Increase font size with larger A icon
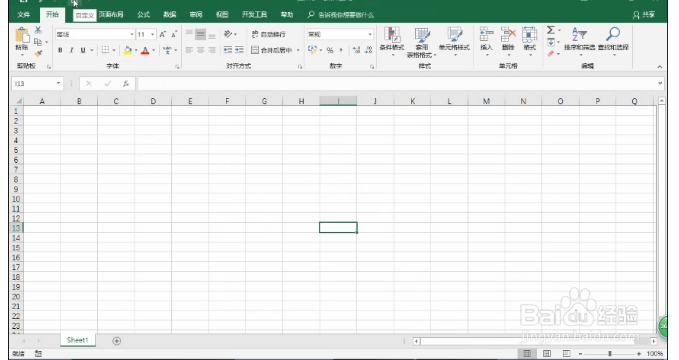Viewport: 679px width, 360px height. [x=162, y=34]
